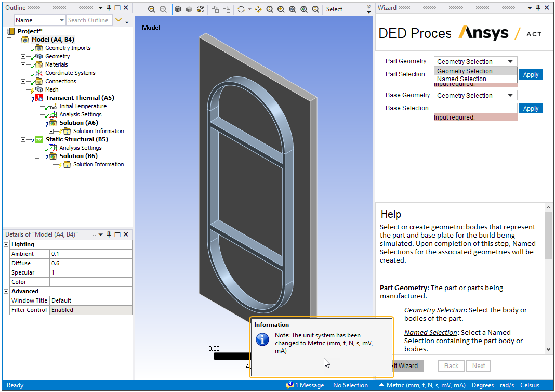The image size is (555, 392).
Task: Select the Pan tool icon
Action: (x=258, y=9)
